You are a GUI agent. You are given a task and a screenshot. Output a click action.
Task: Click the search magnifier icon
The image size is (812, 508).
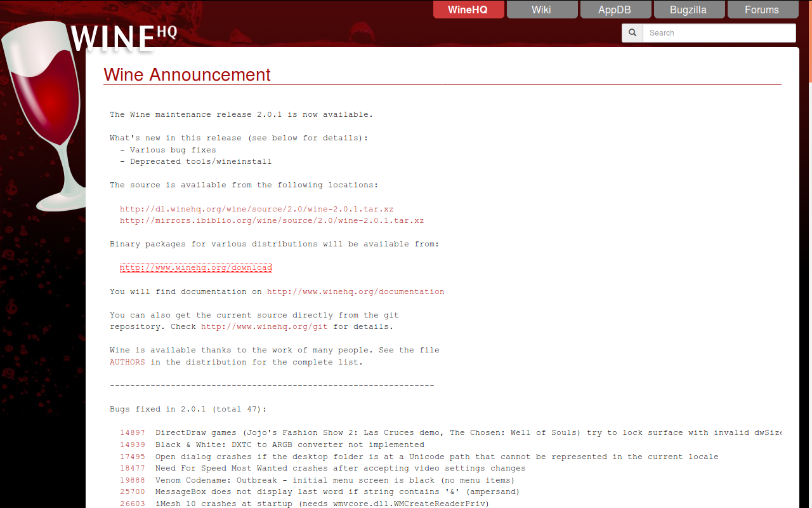[632, 32]
